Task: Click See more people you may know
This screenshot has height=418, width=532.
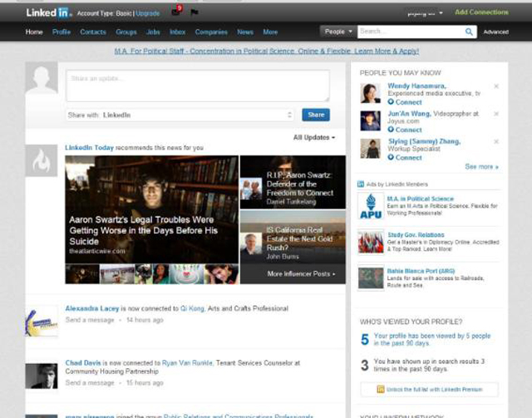Action: coord(481,166)
